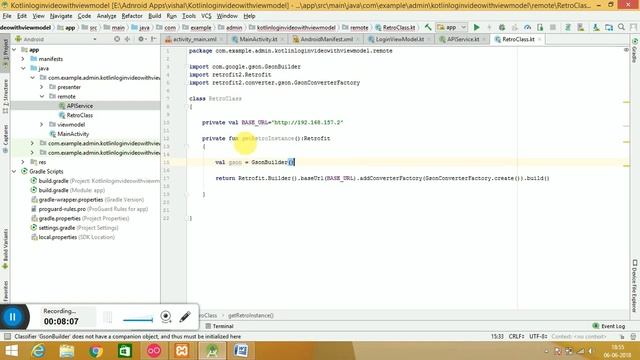
Task: Click the getRetroInstance breadcrumb at editor bottom
Action: point(251,316)
